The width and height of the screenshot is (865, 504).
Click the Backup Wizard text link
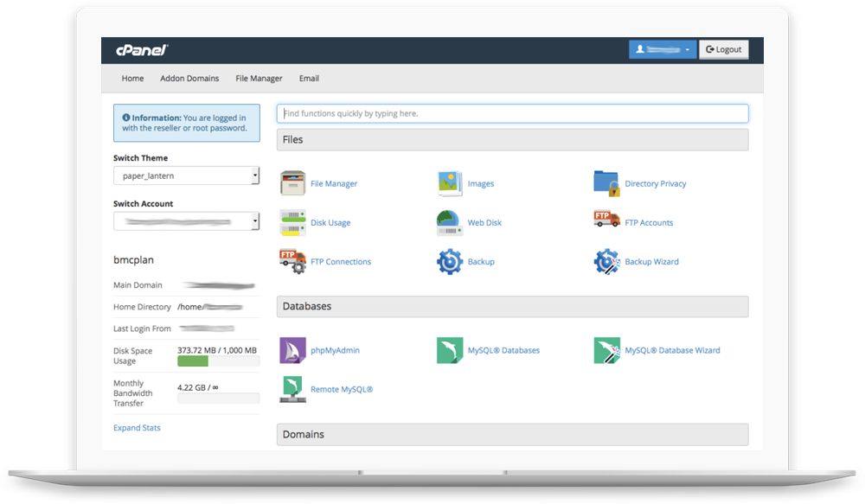651,261
